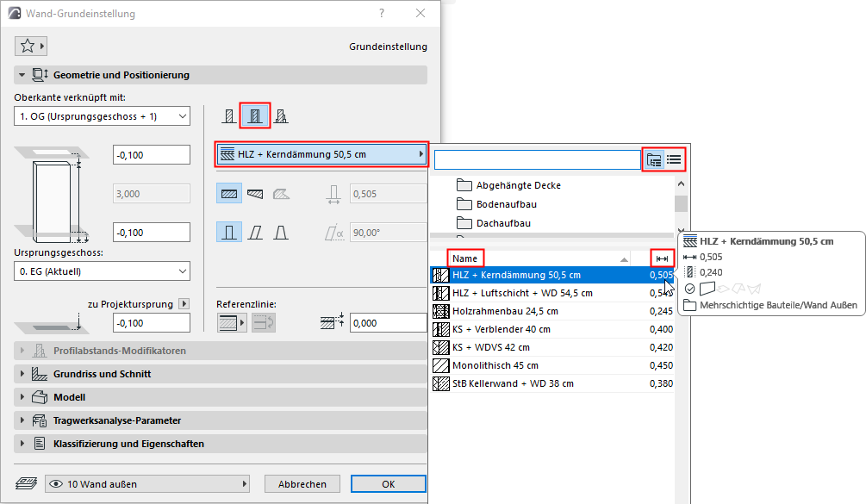Open Ursprungsgeschoss dropdown
The image size is (866, 504).
(103, 271)
